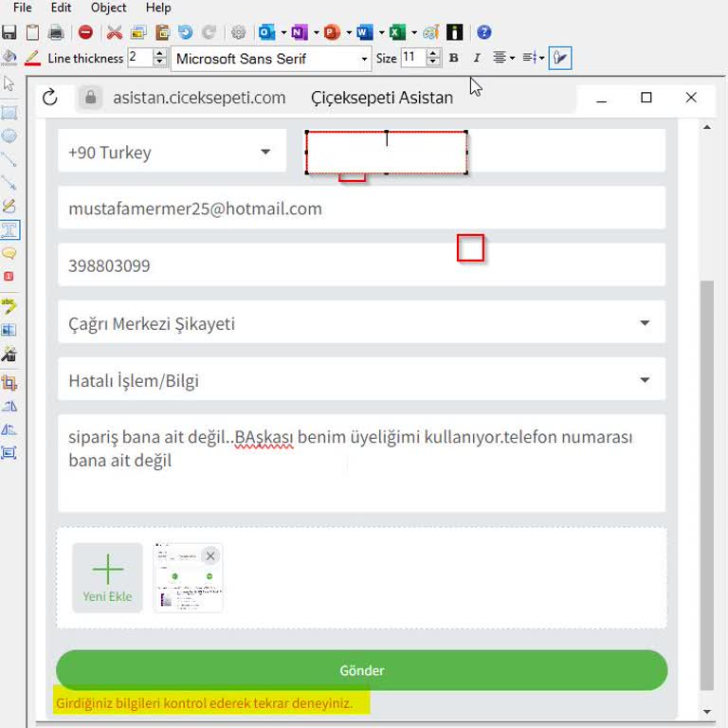Open vertical text alignment dropdown
The width and height of the screenshot is (728, 728).
tap(533, 58)
